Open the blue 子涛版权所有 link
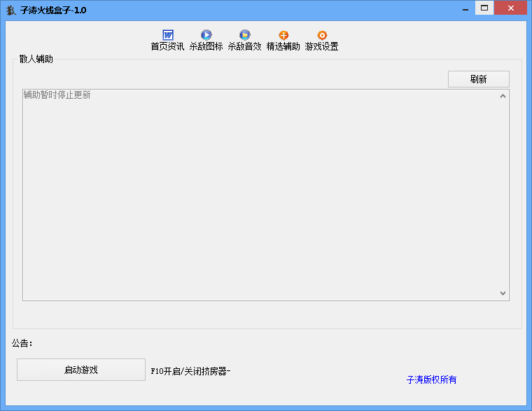This screenshot has width=532, height=411. coord(431,379)
